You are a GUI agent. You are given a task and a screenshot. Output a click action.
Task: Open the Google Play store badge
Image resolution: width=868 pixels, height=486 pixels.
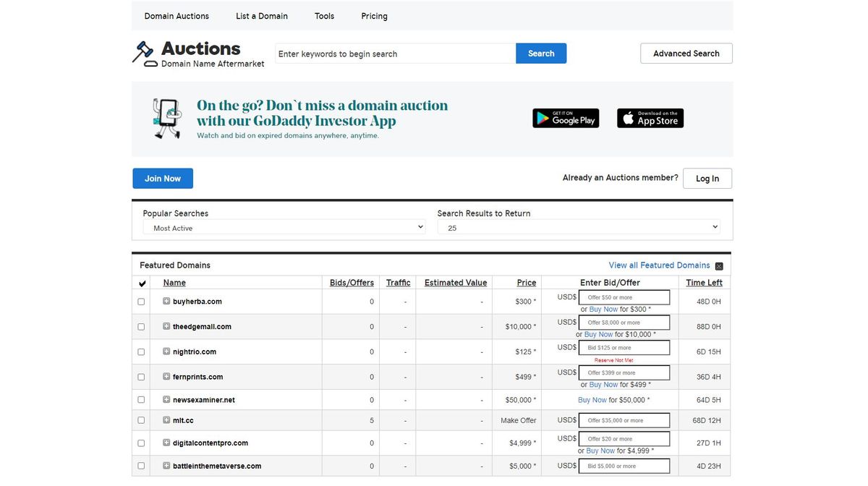point(566,119)
